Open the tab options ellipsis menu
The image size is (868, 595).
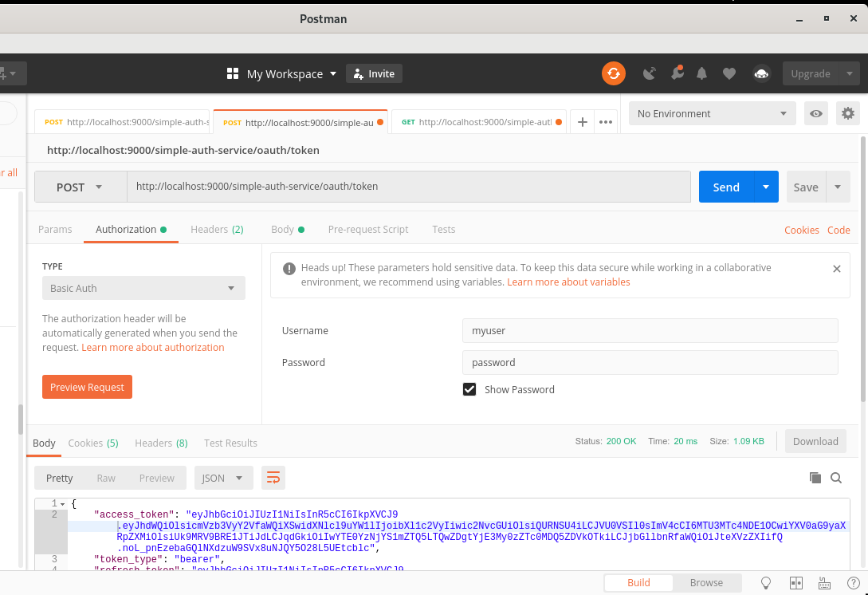click(x=606, y=122)
